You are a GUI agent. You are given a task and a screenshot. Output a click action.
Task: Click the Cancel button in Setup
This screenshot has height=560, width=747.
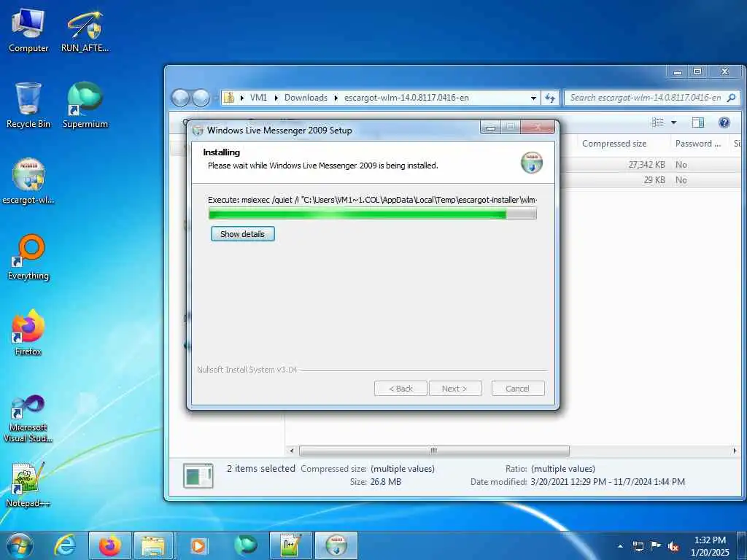tap(518, 389)
